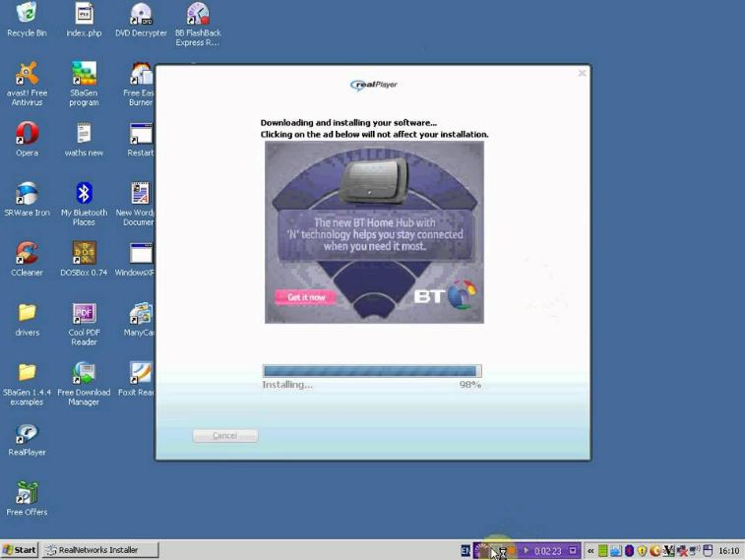Open the Start menu
This screenshot has height=560, width=745.
tap(20, 550)
